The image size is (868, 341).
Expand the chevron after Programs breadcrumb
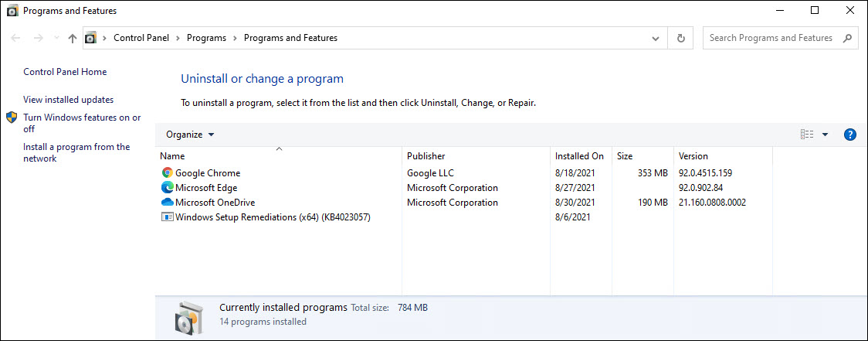click(x=235, y=38)
